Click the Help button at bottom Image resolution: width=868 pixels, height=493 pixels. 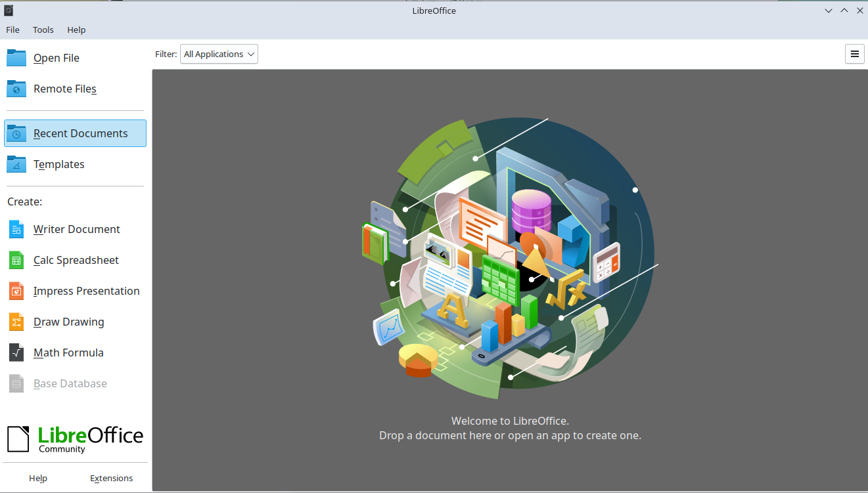pyautogui.click(x=38, y=478)
